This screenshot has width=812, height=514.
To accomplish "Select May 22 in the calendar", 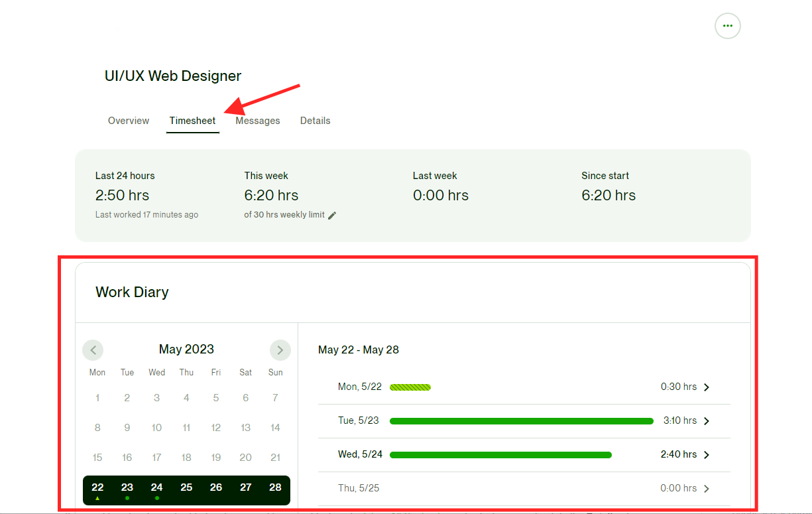I will point(97,487).
